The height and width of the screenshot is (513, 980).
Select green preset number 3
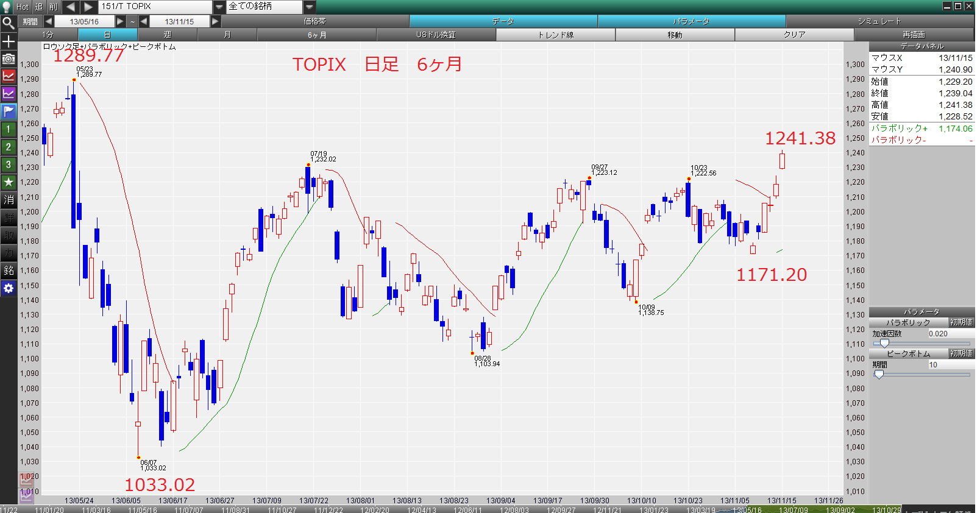point(9,165)
